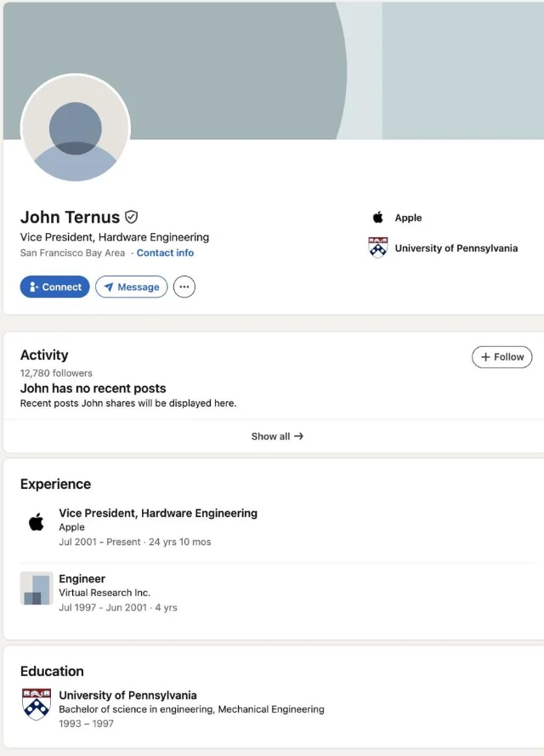
Task: Click the Penn crest in the Education section
Action: tap(37, 704)
